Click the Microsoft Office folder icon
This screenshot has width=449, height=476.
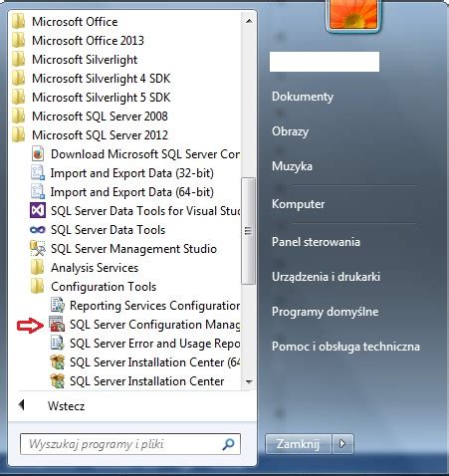tap(19, 21)
